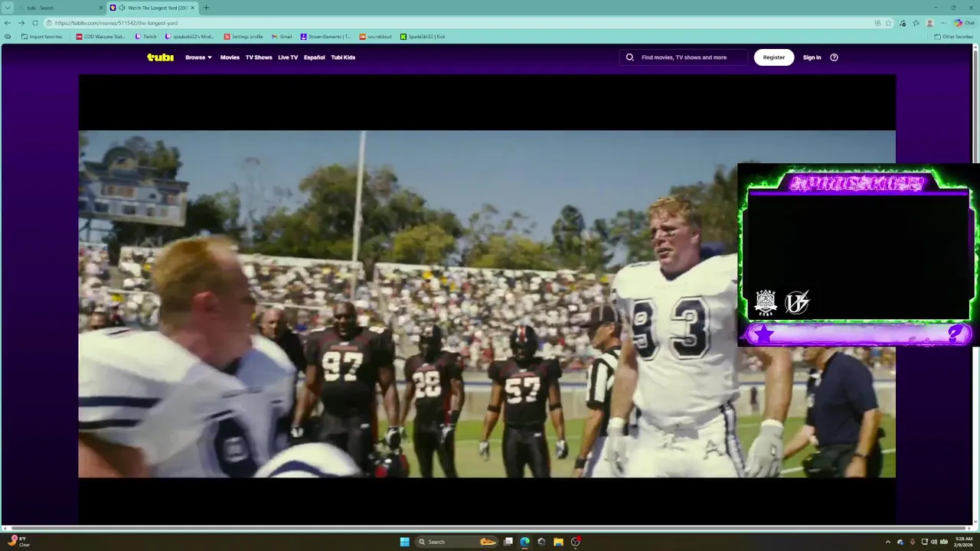Refresh the current page
The height and width of the screenshot is (551, 980).
[35, 23]
